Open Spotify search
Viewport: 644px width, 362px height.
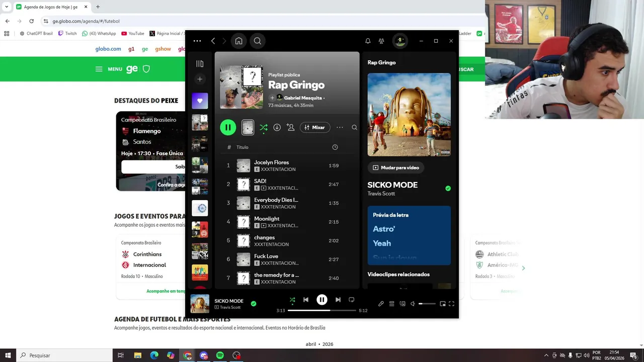click(x=258, y=41)
